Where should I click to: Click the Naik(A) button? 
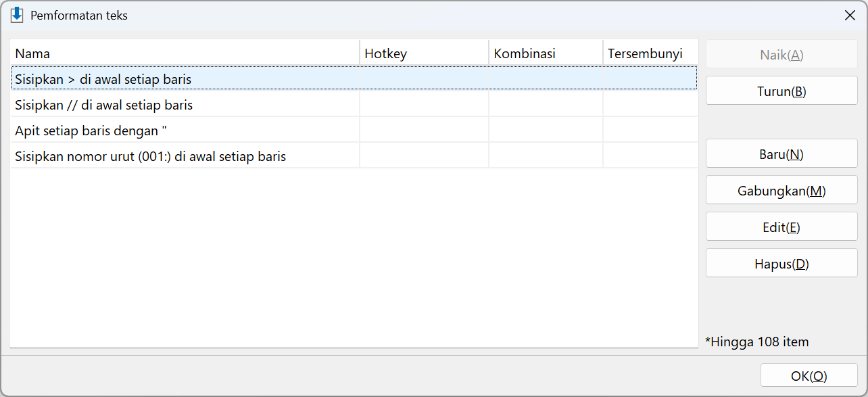781,55
